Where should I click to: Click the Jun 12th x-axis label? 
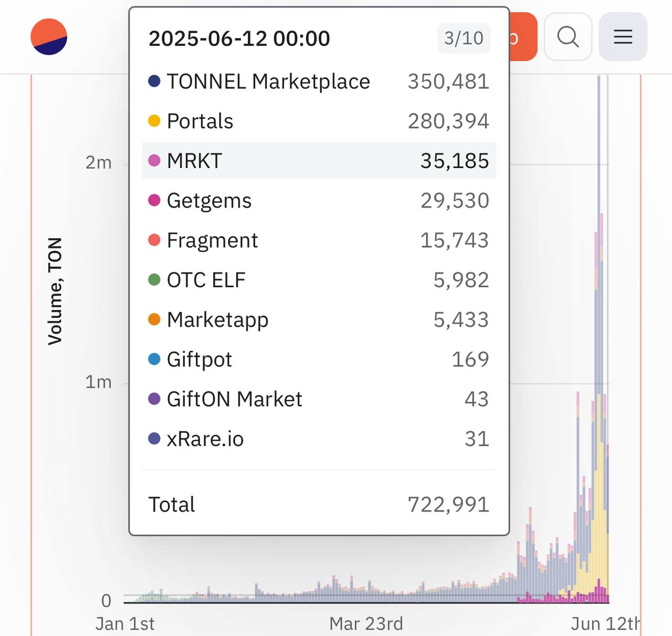[x=605, y=624]
